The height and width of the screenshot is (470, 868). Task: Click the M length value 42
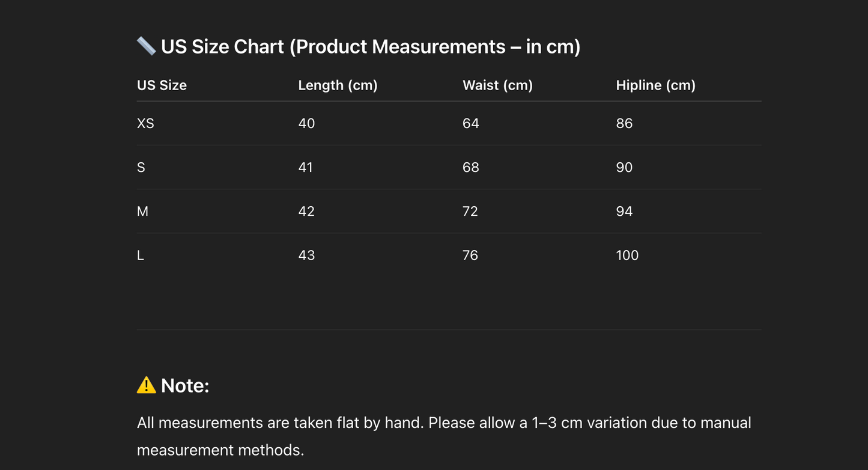[x=306, y=211]
